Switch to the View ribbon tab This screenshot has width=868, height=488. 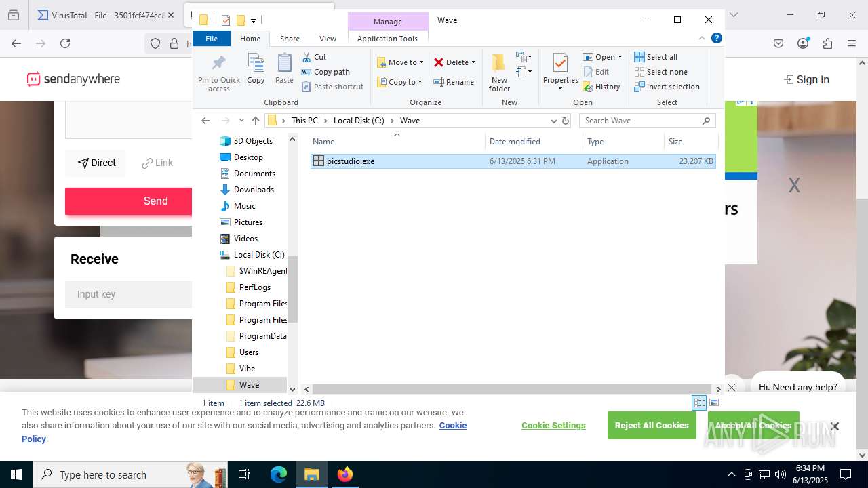click(x=328, y=39)
